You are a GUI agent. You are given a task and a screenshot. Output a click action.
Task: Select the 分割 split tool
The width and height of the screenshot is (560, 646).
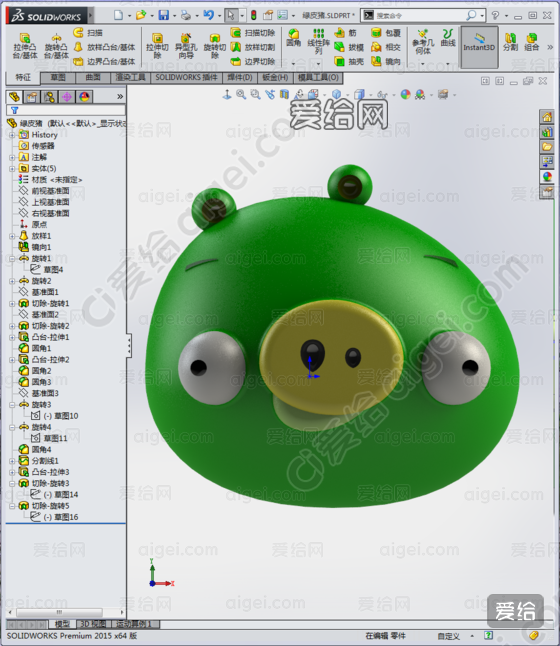click(x=510, y=42)
